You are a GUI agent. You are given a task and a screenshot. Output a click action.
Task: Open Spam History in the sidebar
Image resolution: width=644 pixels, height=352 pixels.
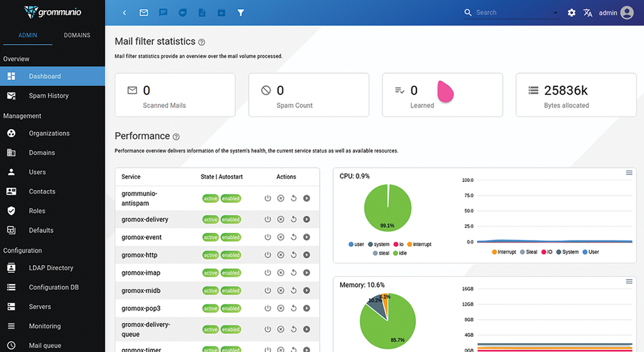point(53,96)
